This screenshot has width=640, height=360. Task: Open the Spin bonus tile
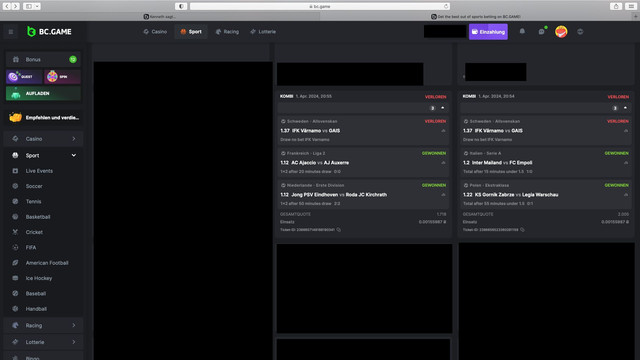pyautogui.click(x=62, y=76)
